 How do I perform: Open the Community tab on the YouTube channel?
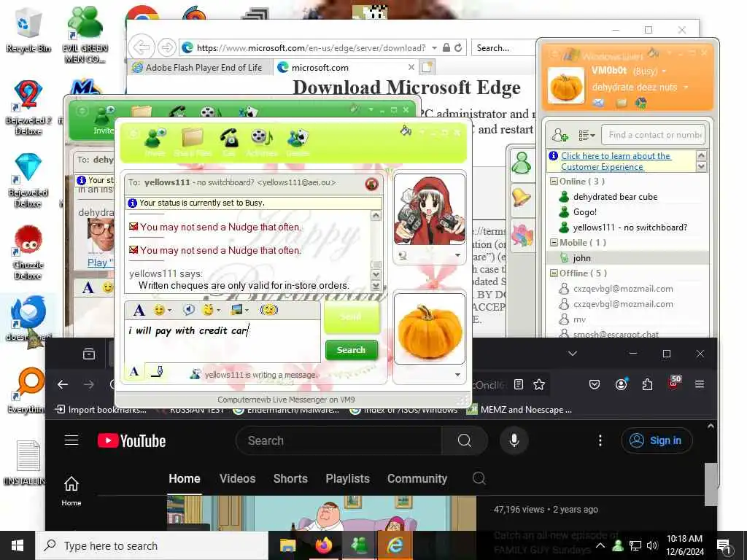[417, 478]
